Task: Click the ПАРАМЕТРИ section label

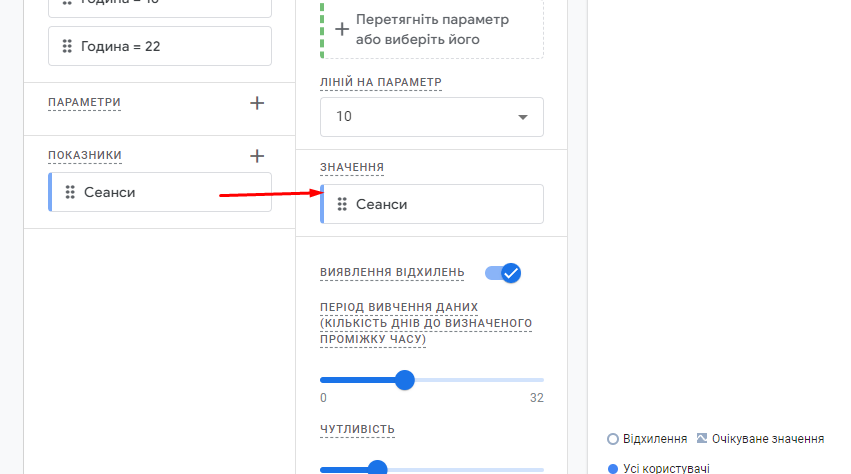Action: click(x=84, y=103)
